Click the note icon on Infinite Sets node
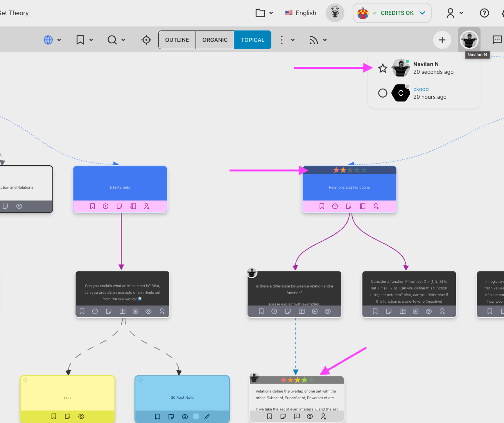 [119, 206]
